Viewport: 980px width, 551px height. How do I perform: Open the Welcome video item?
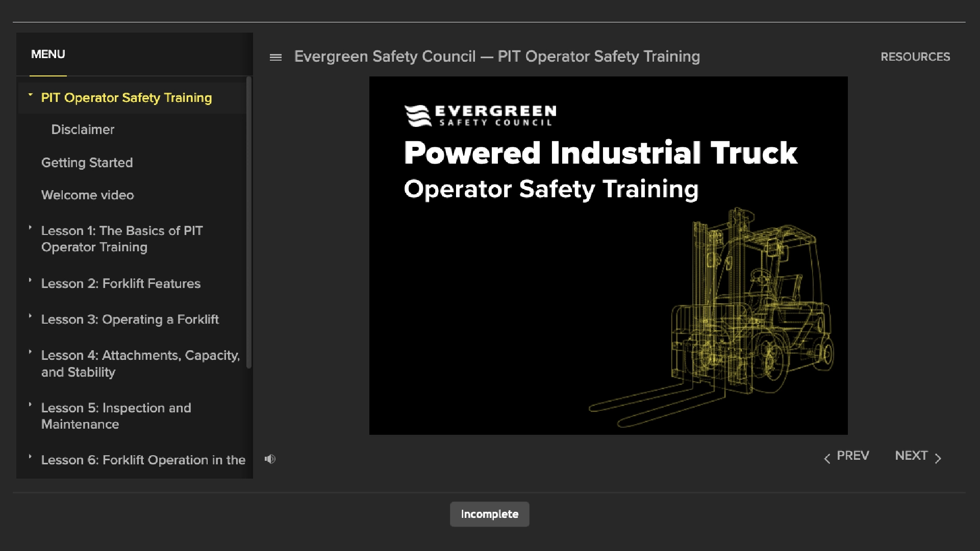(87, 195)
